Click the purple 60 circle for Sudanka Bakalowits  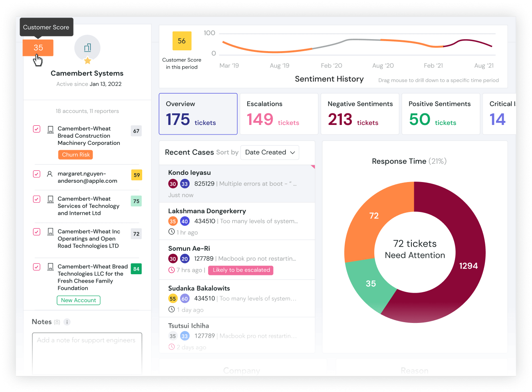[185, 299]
